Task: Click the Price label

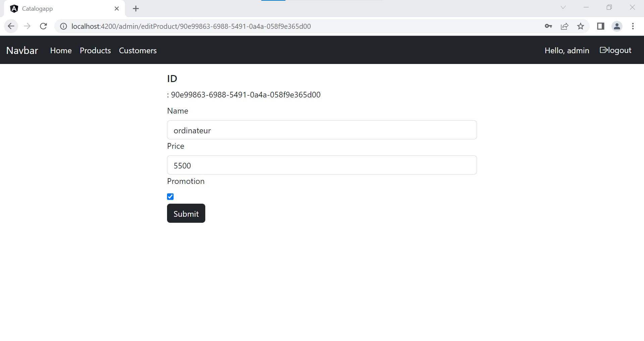Action: click(176, 146)
